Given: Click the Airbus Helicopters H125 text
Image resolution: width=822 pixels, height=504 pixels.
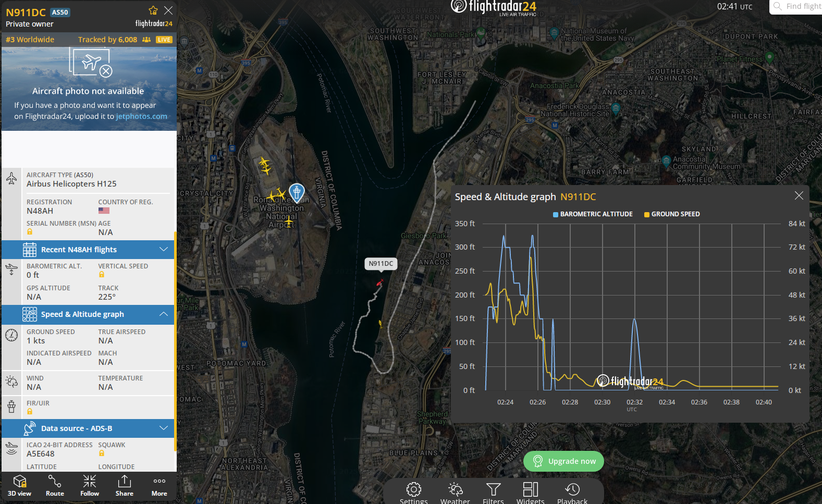Looking at the screenshot, I should [x=71, y=184].
